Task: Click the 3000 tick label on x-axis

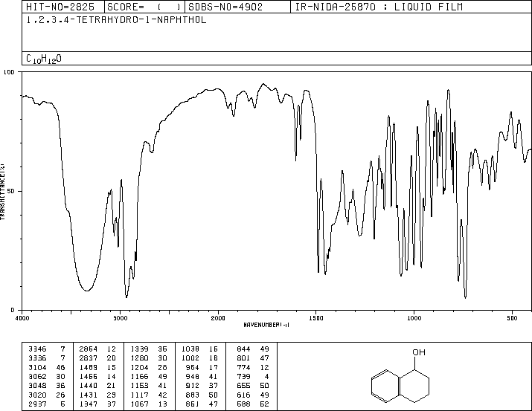Action: click(x=120, y=318)
